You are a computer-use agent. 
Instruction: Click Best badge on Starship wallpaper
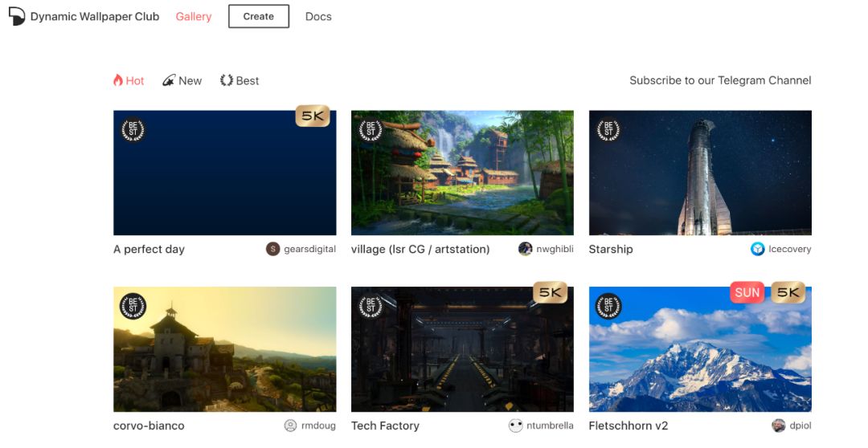pos(609,130)
